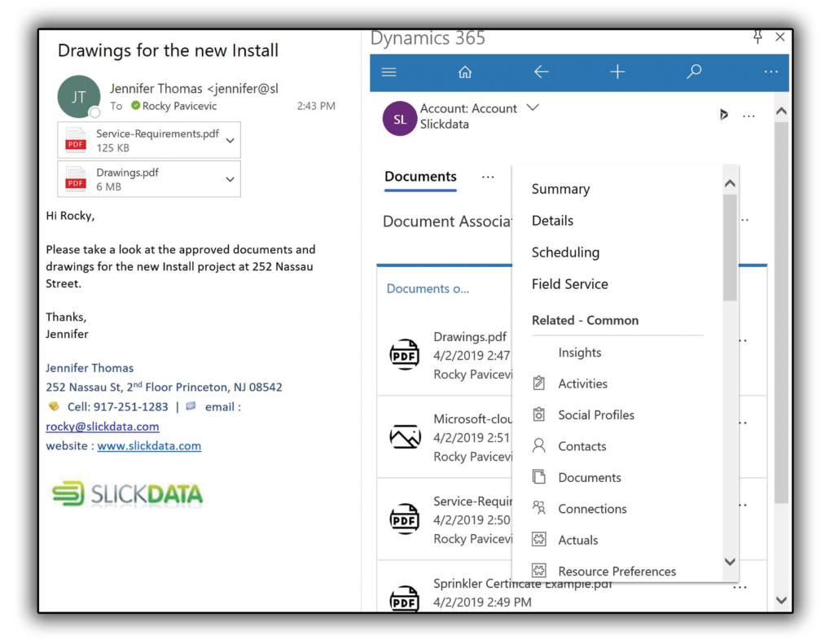Click the image icon of the Microsoft-cloud document
This screenshot has width=834, height=644.
(x=405, y=437)
